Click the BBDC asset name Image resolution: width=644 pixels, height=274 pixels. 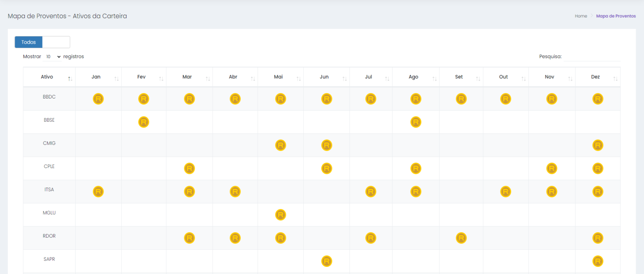[x=49, y=97]
